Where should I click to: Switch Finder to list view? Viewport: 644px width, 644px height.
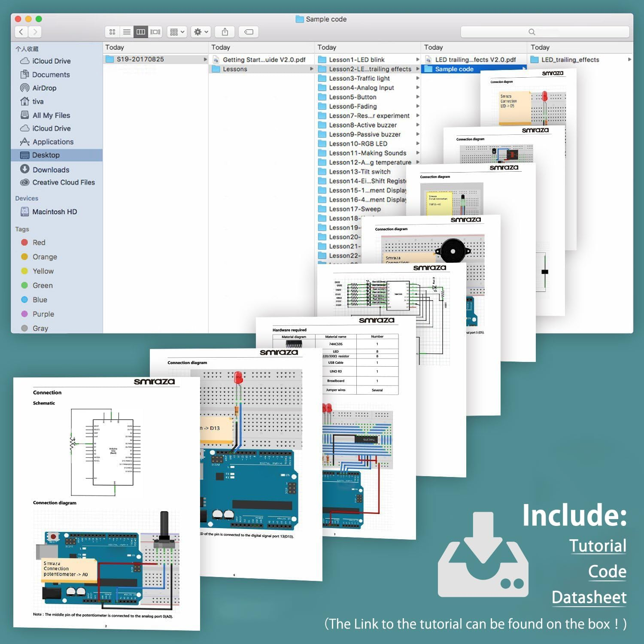tap(127, 31)
